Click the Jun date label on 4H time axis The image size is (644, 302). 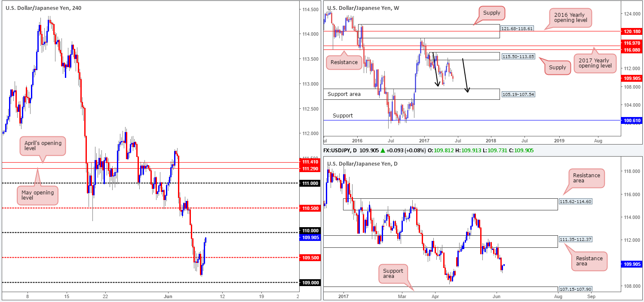pyautogui.click(x=168, y=296)
